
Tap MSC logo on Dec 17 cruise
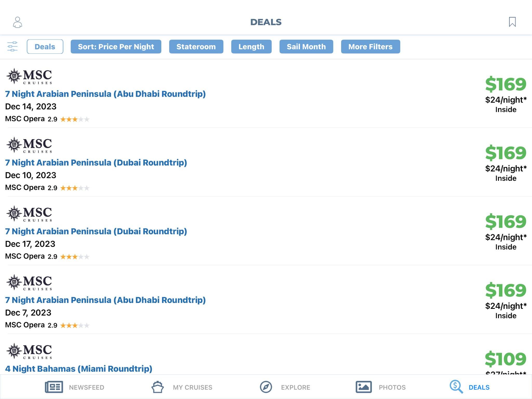pyautogui.click(x=29, y=214)
